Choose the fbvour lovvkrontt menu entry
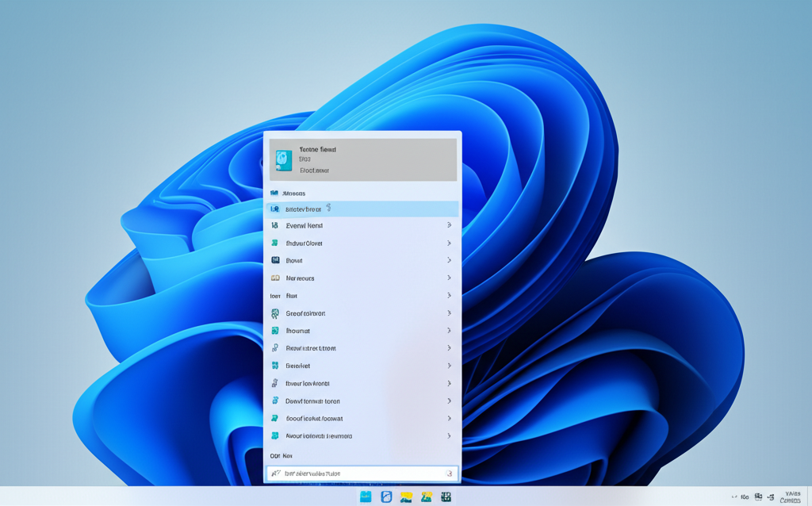812x506 pixels. [308, 384]
